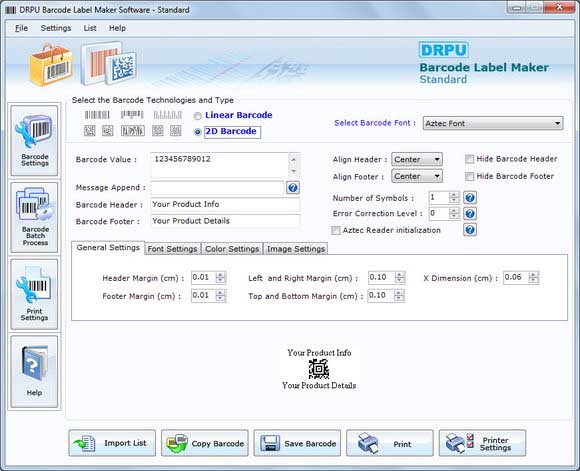
Task: Open Align Header dropdown
Action: click(417, 159)
